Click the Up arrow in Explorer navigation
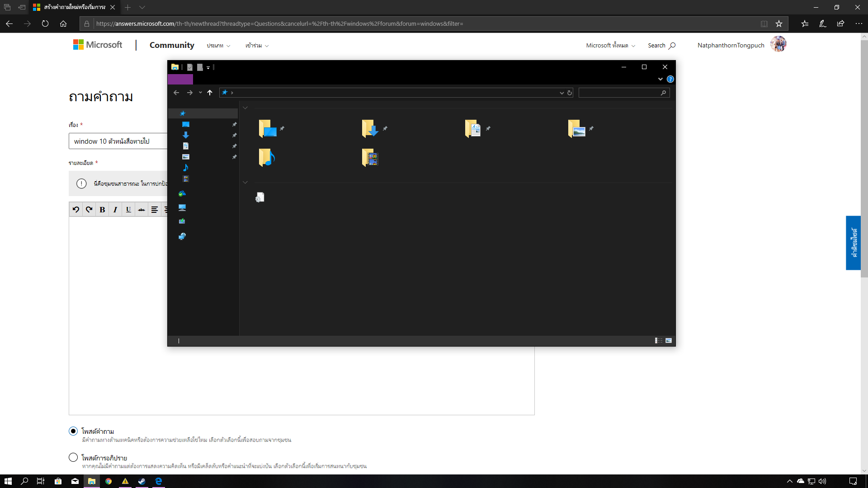 pos(210,93)
